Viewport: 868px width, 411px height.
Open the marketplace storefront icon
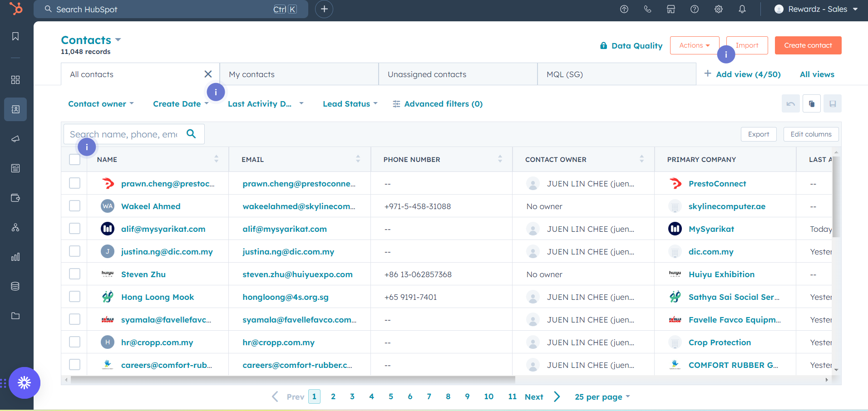pos(671,9)
